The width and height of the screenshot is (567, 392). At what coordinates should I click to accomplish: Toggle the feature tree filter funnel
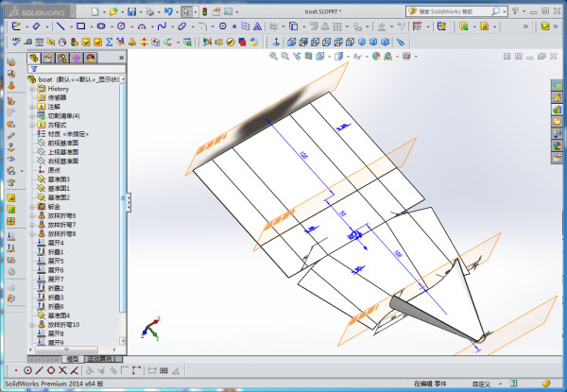[34, 69]
